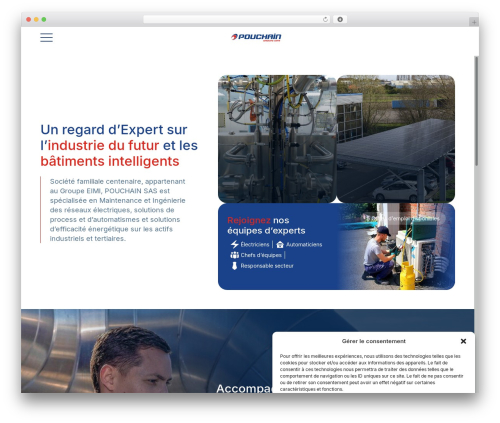Click the Chefs d'équipes label
This screenshot has width=500, height=423.
point(261,255)
